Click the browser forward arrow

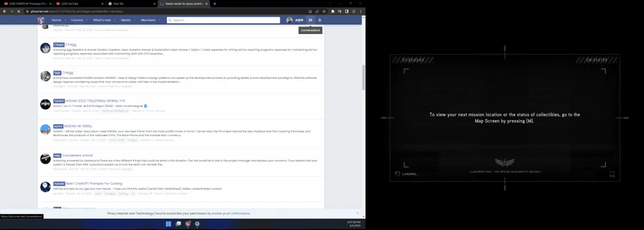pos(11,11)
